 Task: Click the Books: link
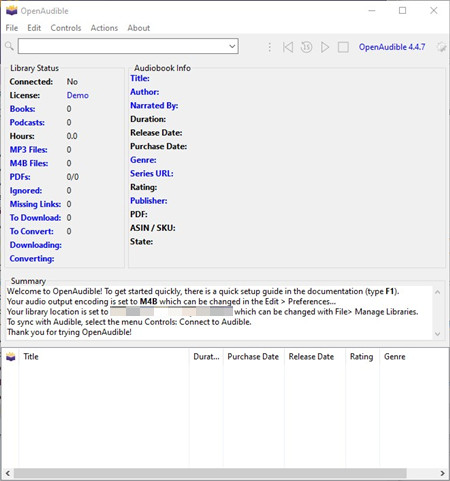(22, 109)
